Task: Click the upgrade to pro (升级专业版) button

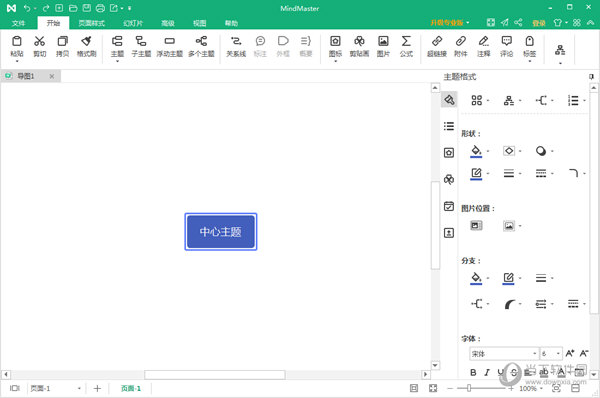Action: tap(450, 23)
